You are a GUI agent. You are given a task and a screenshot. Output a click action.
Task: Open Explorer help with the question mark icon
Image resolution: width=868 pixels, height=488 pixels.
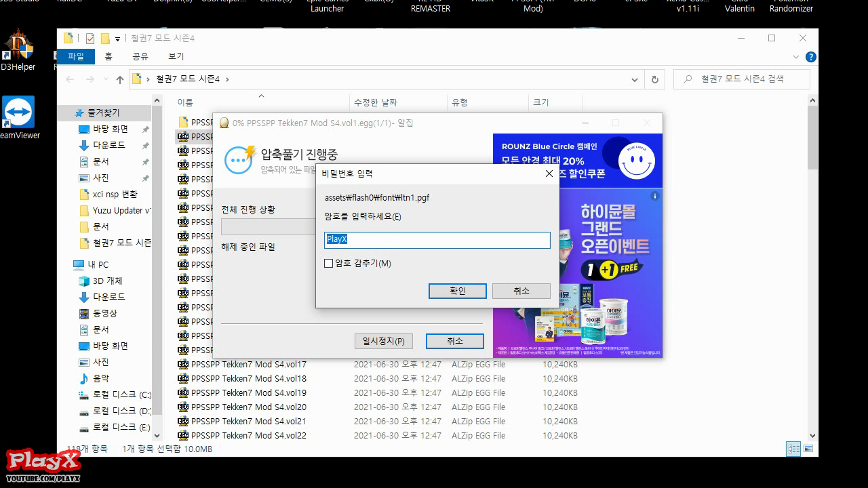coord(810,57)
